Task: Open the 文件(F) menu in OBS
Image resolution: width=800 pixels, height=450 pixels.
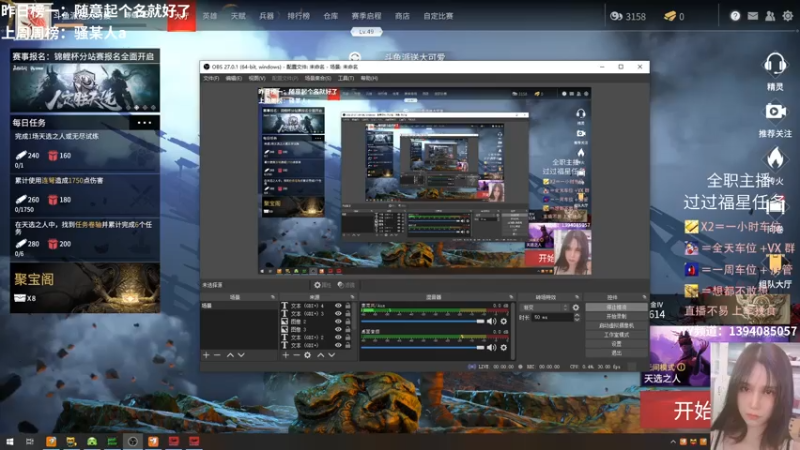Action: (211, 78)
